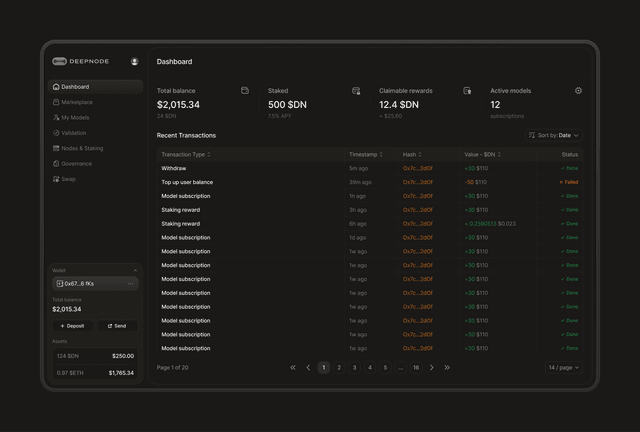640x432 pixels.
Task: Open the 14 / page dropdown
Action: click(x=563, y=367)
